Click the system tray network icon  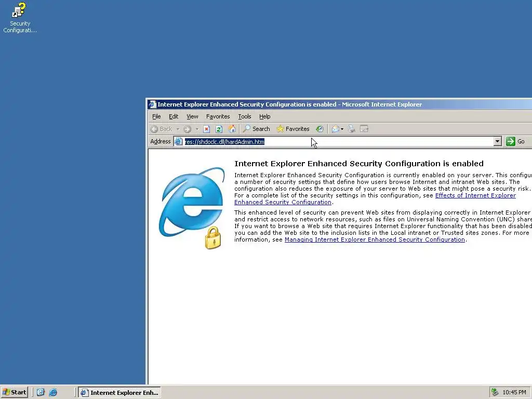495,392
